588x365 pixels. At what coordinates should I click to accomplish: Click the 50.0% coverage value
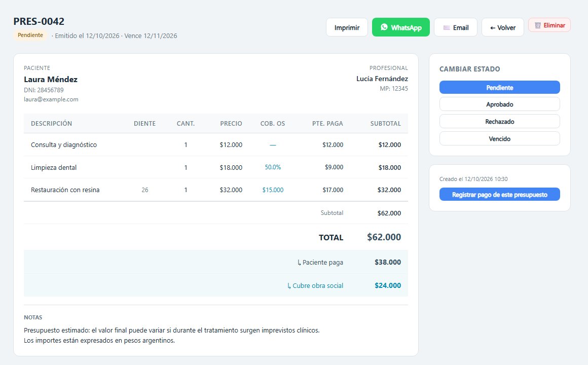click(273, 167)
